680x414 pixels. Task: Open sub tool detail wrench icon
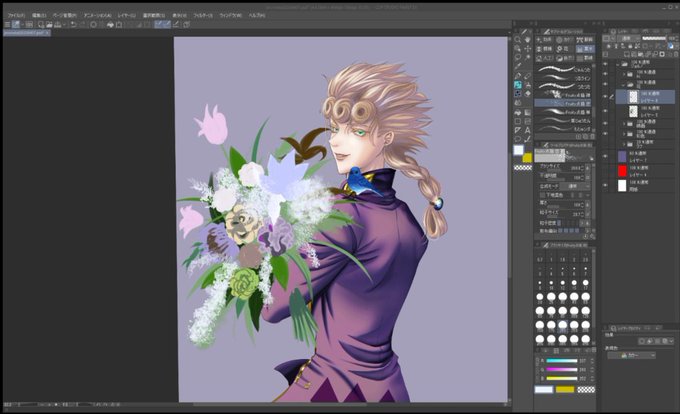coord(592,236)
